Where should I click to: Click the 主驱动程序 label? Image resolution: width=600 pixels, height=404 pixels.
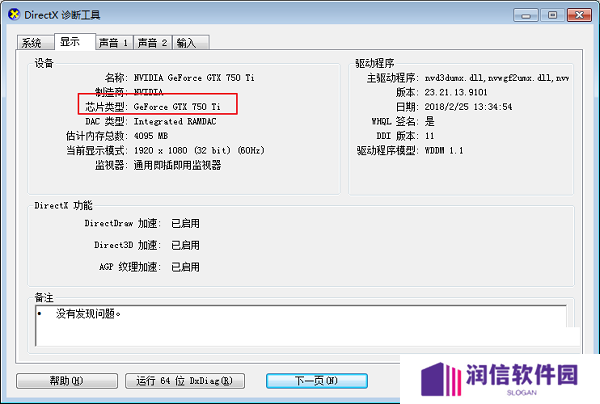pos(393,78)
